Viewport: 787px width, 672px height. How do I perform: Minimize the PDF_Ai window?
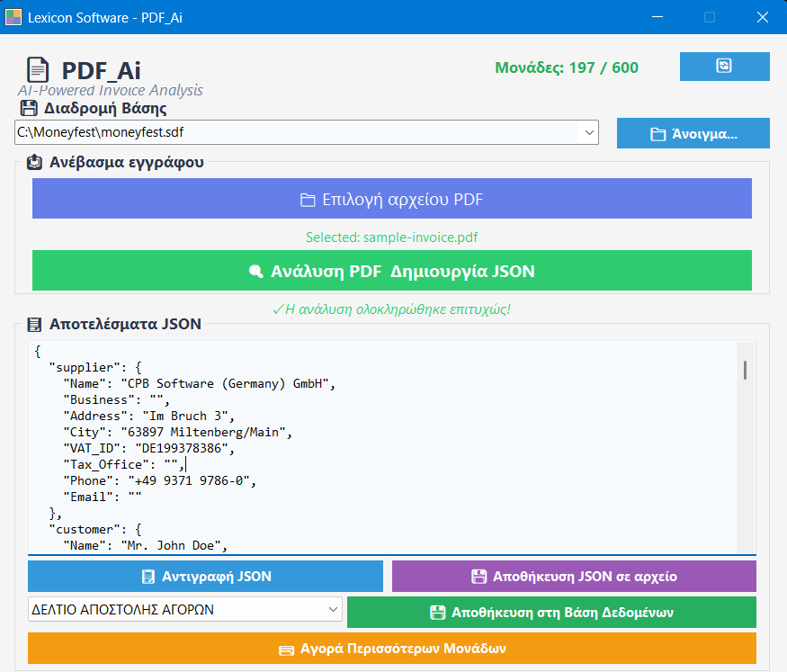pyautogui.click(x=657, y=17)
